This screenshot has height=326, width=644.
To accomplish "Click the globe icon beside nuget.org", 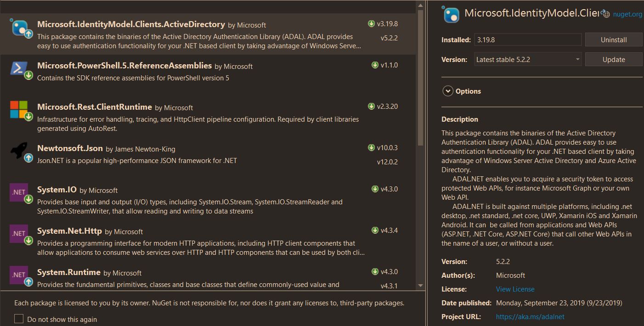I will (x=605, y=14).
